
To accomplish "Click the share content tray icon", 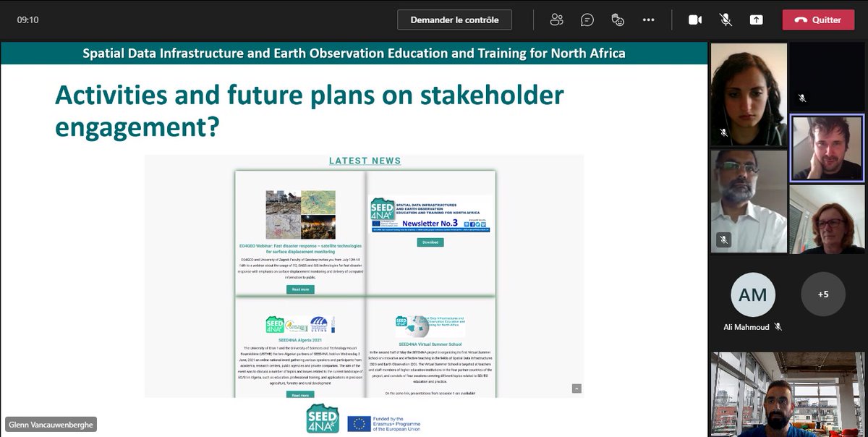I will click(756, 20).
